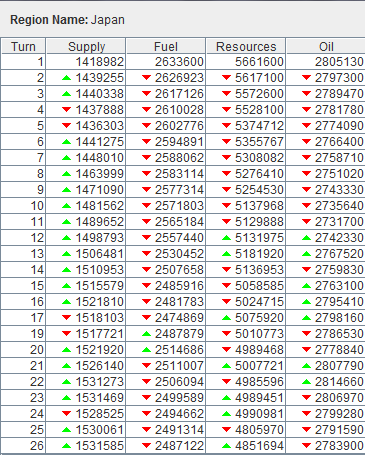Select Fuel value 2511007
The image size is (365, 455).
point(179,366)
